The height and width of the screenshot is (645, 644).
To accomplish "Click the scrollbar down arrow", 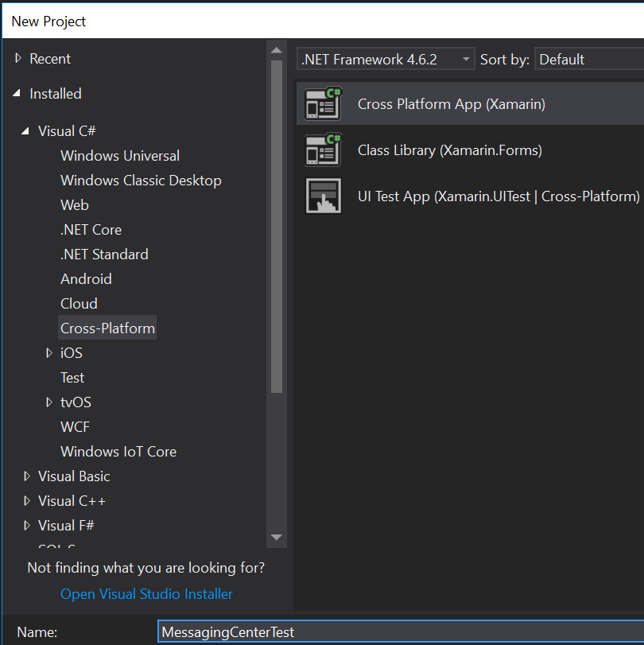I will tap(277, 538).
